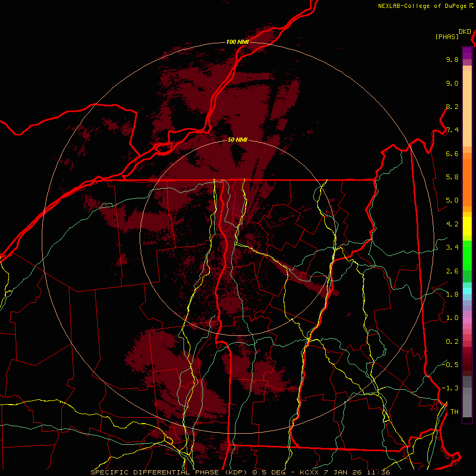
Task: Click the purple swatch at top of legend
Action: click(x=467, y=53)
